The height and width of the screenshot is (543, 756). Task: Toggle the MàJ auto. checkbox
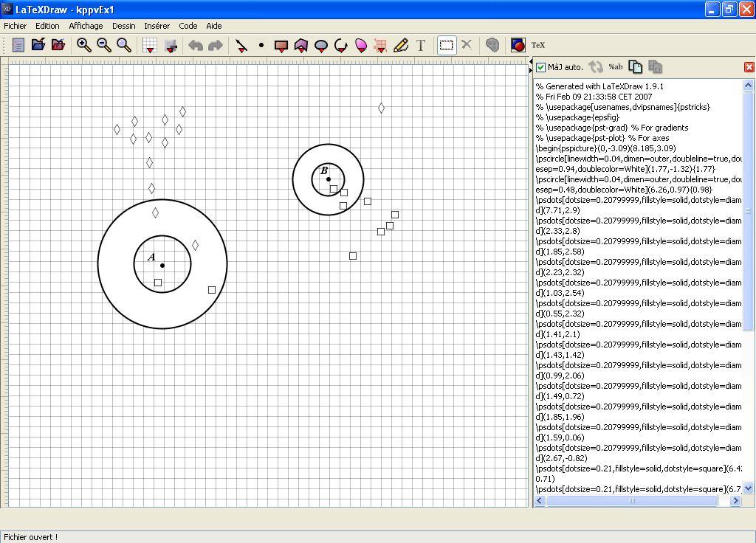coord(540,67)
